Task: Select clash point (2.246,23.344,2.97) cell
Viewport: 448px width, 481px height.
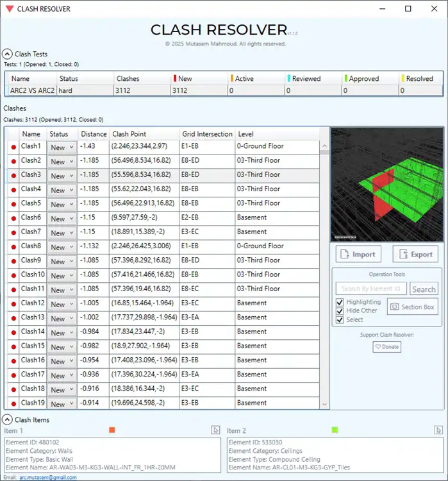Action: (144, 146)
